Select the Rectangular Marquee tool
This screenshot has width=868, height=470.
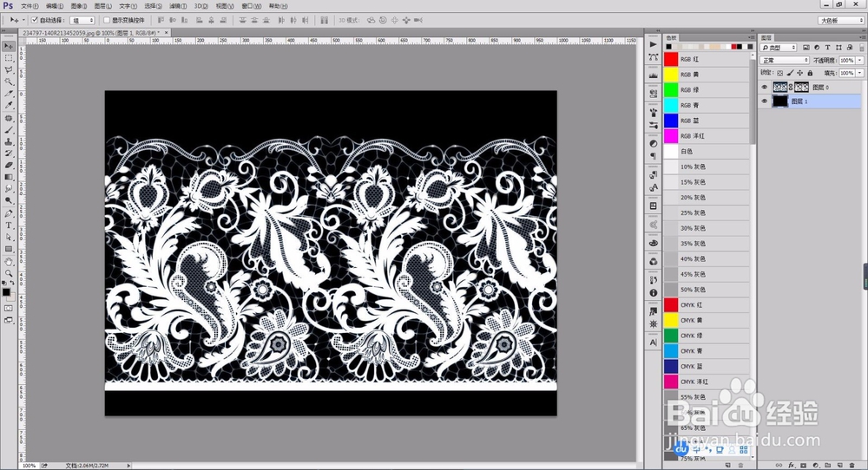(x=9, y=58)
